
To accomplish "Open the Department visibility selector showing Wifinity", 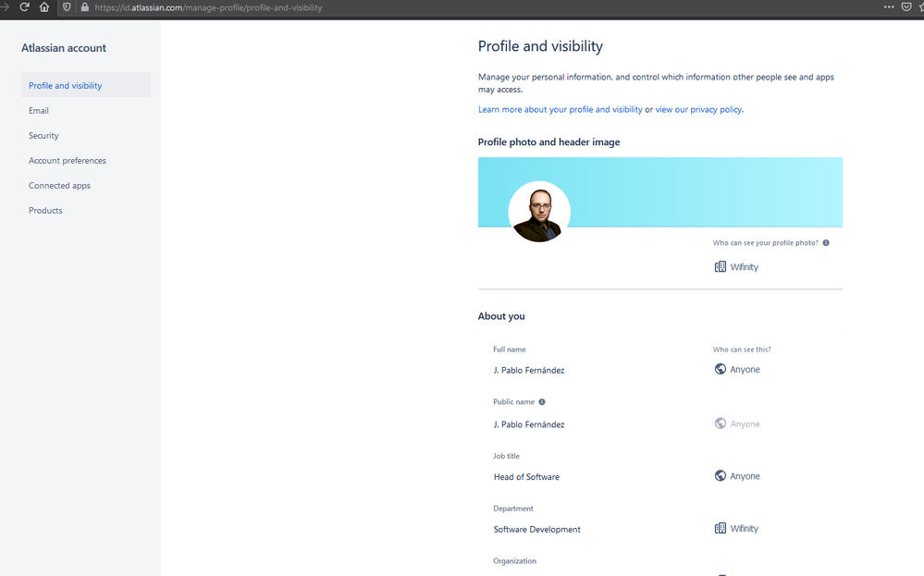I will coord(738,527).
